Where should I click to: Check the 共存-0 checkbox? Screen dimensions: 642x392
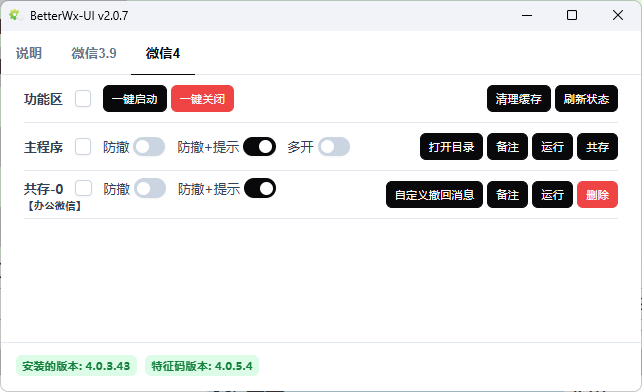click(84, 188)
